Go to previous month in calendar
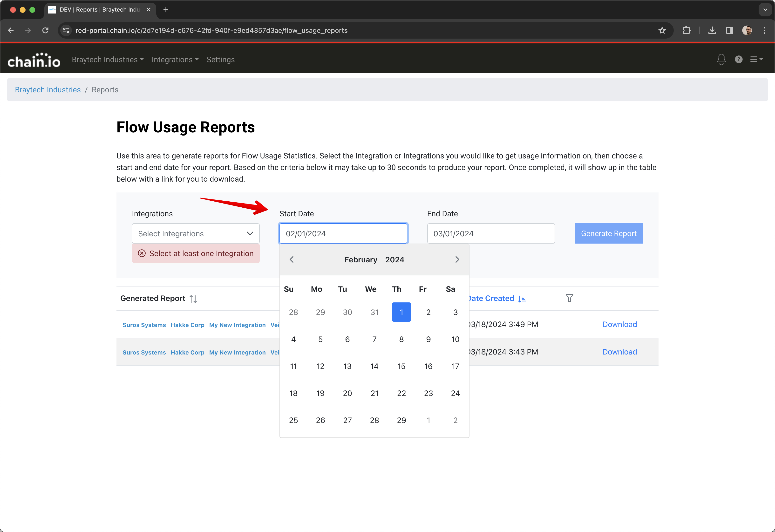Screen dimensions: 775x532 click(292, 259)
